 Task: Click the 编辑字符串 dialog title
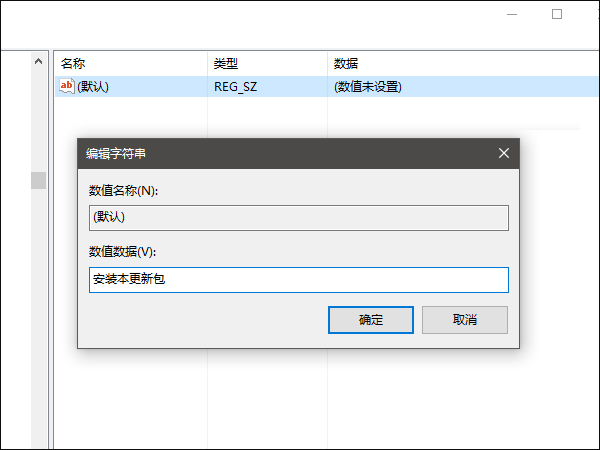(116, 154)
